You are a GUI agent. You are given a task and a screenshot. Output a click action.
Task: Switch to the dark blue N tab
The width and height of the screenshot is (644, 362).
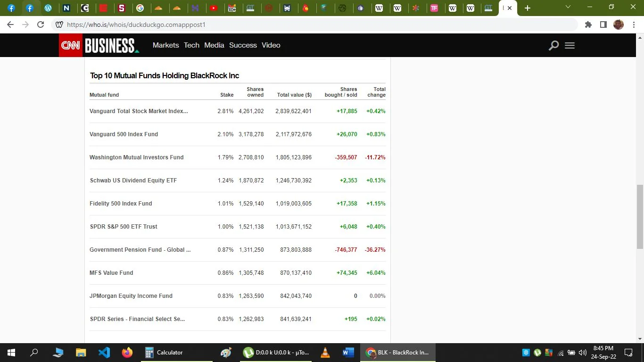[66, 8]
